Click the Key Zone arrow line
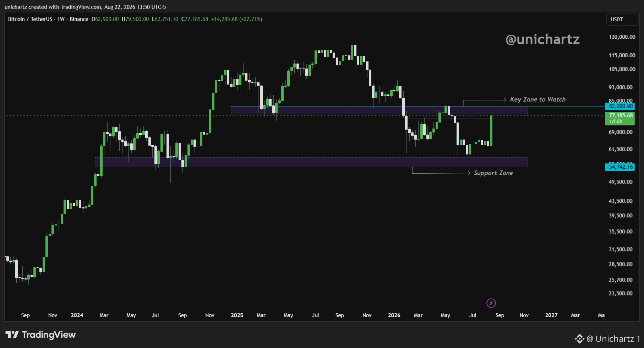 point(485,101)
